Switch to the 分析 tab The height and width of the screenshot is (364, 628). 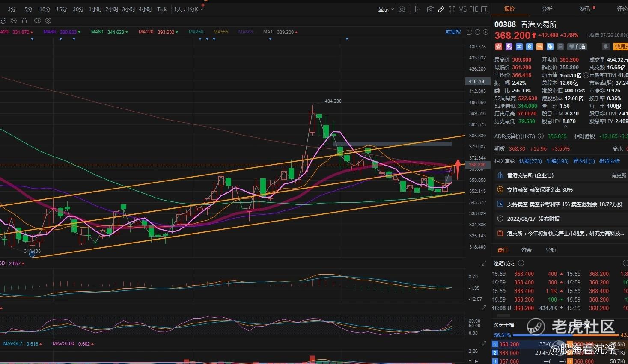point(547,9)
